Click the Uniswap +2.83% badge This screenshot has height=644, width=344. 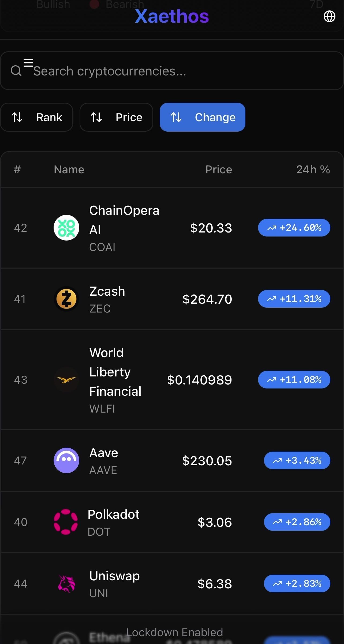(x=297, y=584)
